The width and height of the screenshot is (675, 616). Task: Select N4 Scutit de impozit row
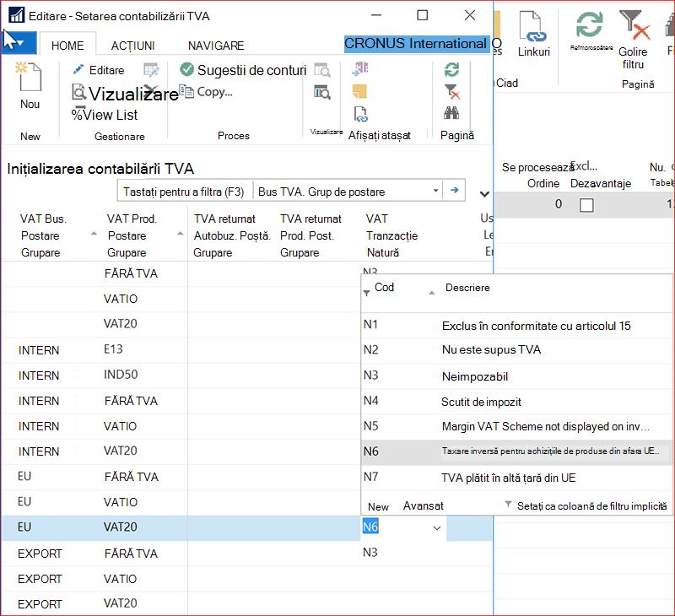point(516,402)
